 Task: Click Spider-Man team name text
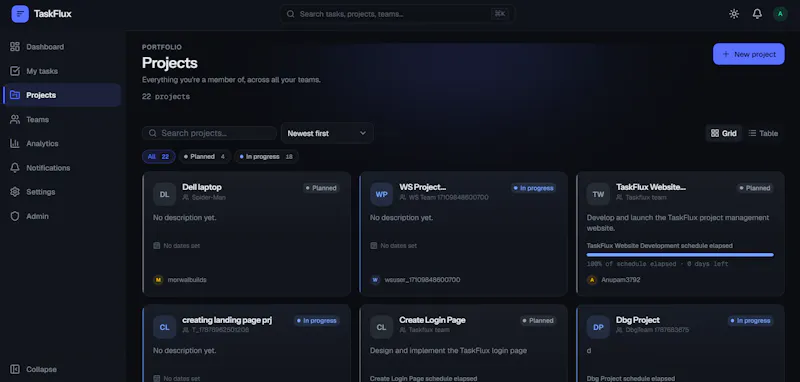coord(209,197)
